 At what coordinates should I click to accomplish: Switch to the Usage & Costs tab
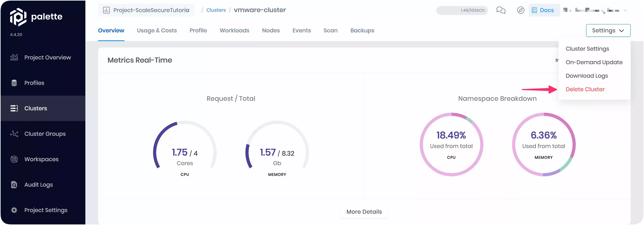coord(157,30)
